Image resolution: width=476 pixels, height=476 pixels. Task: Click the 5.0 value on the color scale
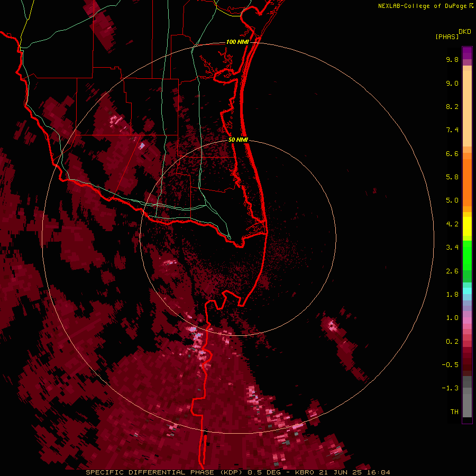[452, 200]
